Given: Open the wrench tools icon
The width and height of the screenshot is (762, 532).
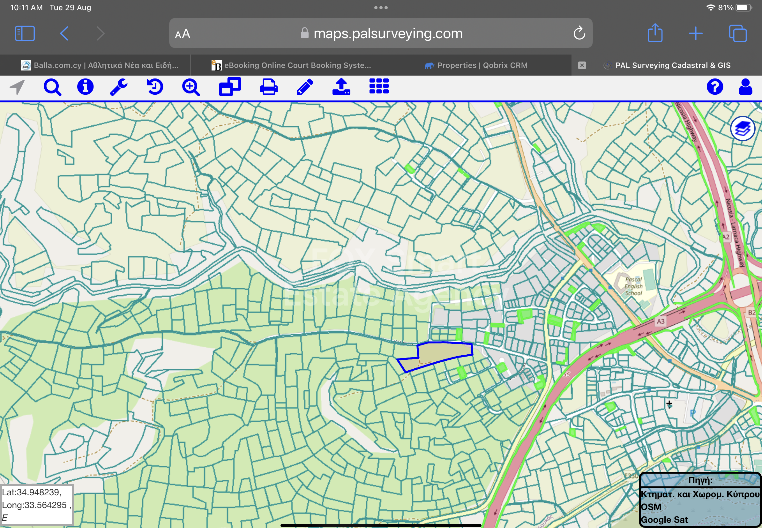Looking at the screenshot, I should pyautogui.click(x=119, y=87).
